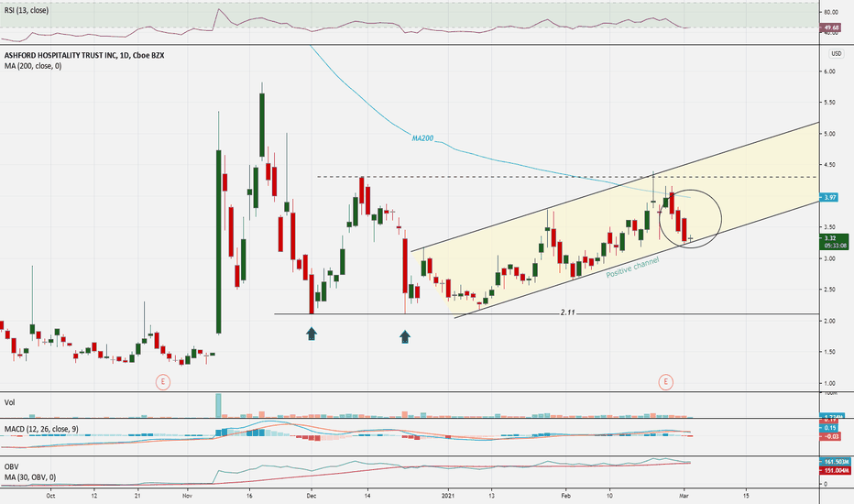The image size is (854, 504).
Task: Click the MA (200, close, 0) legend
Action: [33, 66]
